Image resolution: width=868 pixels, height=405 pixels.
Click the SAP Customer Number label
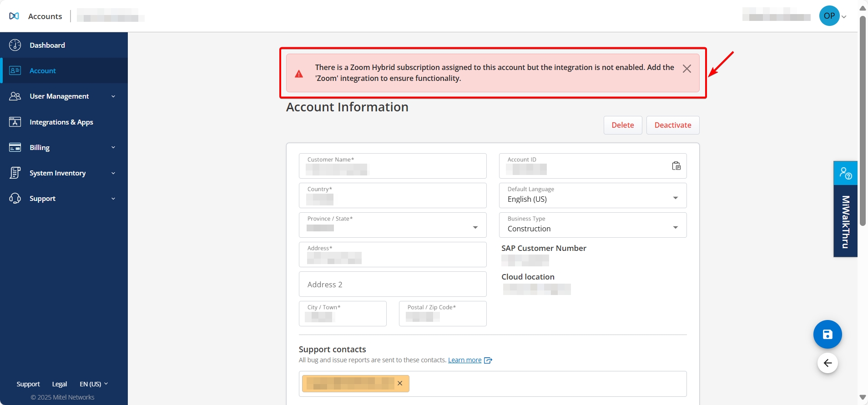(544, 248)
